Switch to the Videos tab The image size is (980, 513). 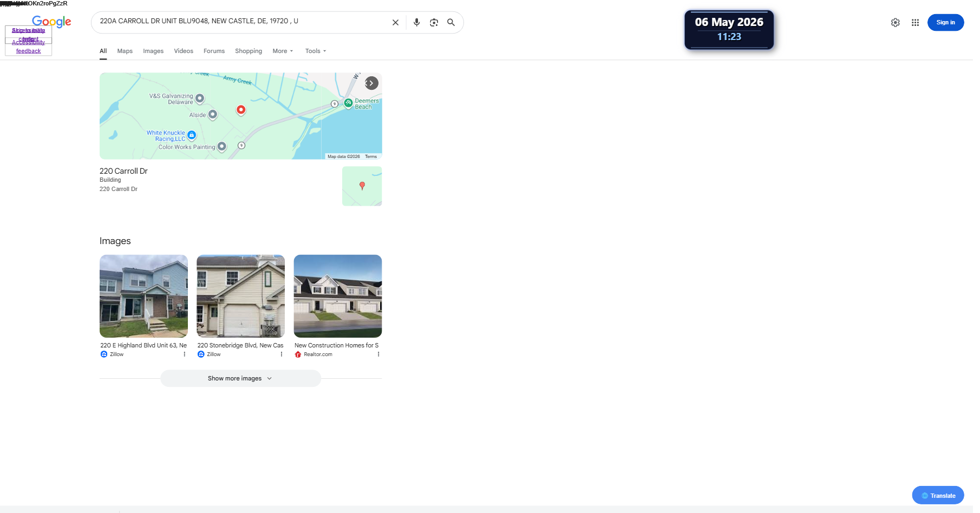click(184, 51)
